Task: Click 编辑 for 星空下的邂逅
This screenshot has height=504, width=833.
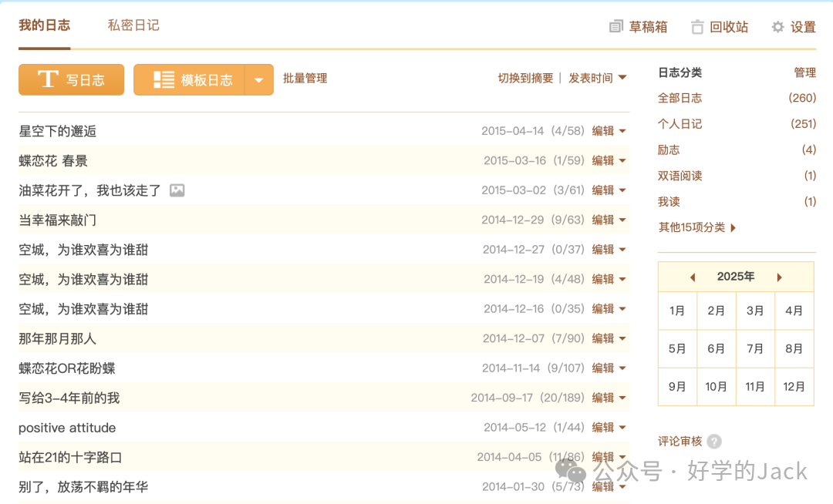Action: click(603, 131)
